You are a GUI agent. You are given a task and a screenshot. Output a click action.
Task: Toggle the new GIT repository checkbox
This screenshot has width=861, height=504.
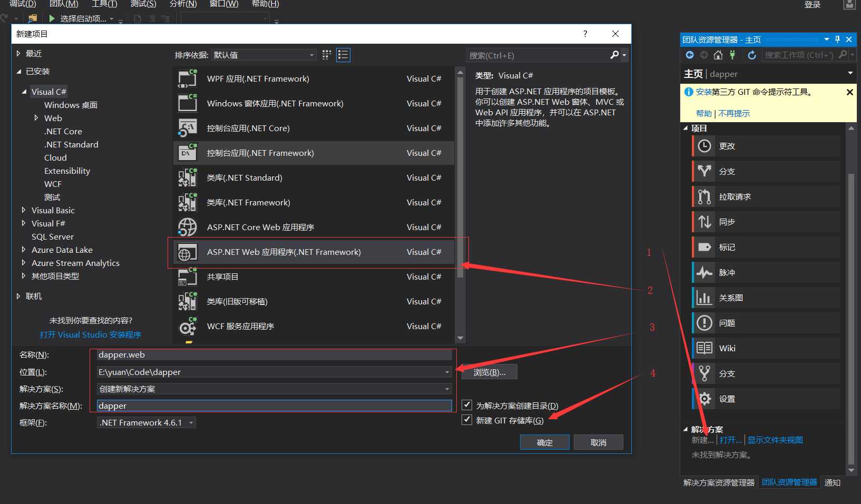point(467,420)
